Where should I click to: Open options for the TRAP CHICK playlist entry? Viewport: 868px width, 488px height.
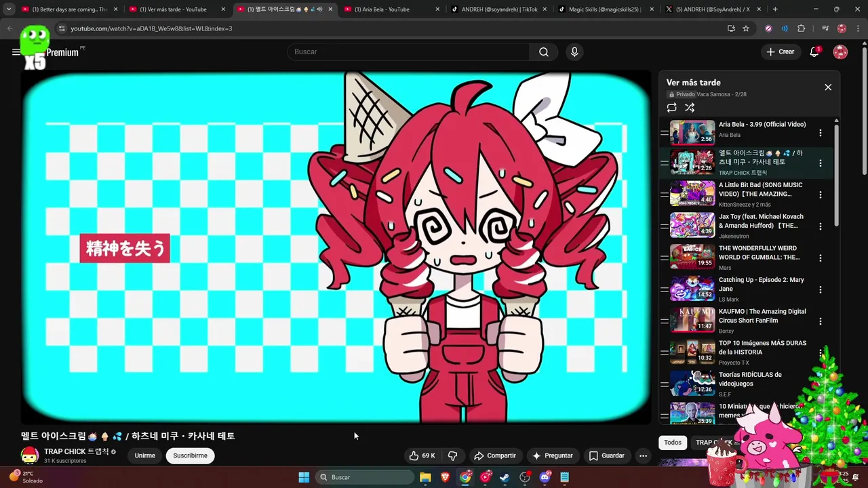(x=821, y=163)
